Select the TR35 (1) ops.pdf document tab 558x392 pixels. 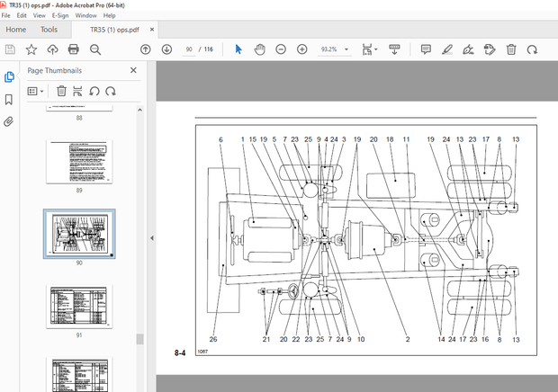pos(114,30)
